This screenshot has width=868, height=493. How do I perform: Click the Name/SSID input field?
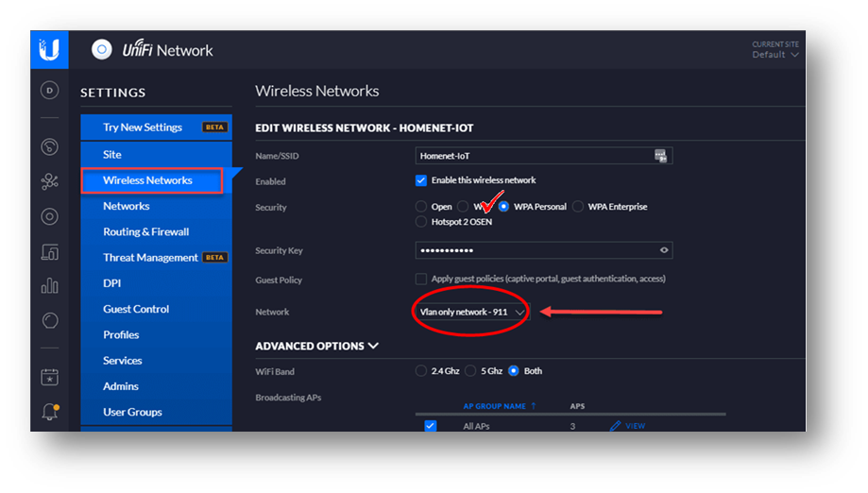[x=544, y=156]
